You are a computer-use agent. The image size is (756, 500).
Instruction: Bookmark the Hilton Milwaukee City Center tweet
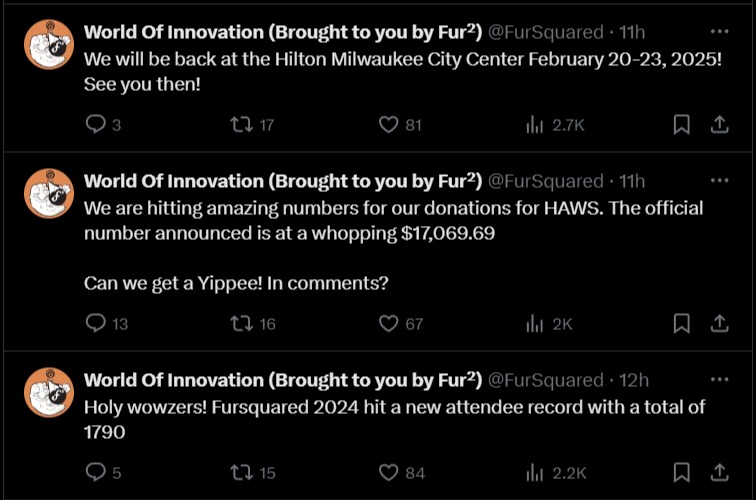[681, 125]
